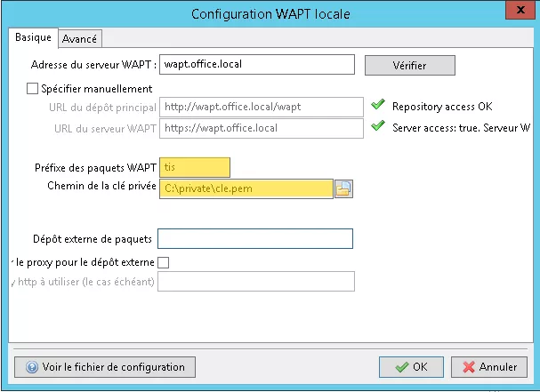Screen dimensions: 540x392
Task: Switch to the Basique tab
Action: tap(33, 37)
